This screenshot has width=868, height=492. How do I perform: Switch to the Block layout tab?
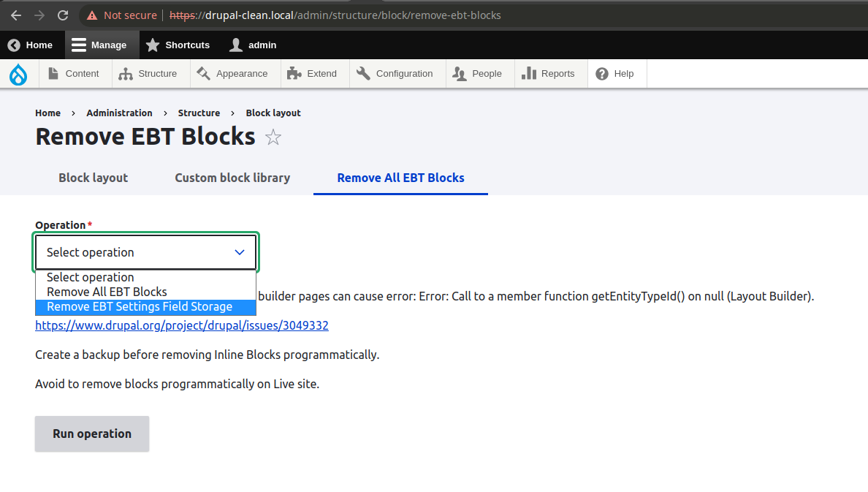pyautogui.click(x=93, y=178)
